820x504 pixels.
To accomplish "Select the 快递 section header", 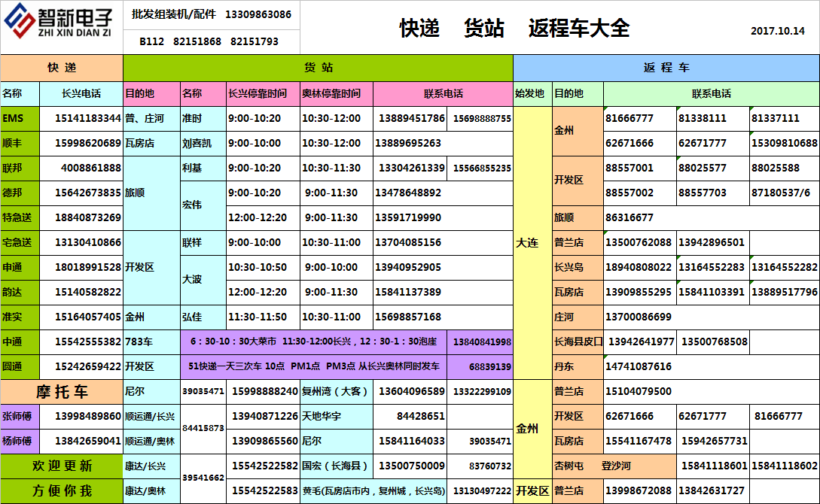I will click(x=60, y=68).
